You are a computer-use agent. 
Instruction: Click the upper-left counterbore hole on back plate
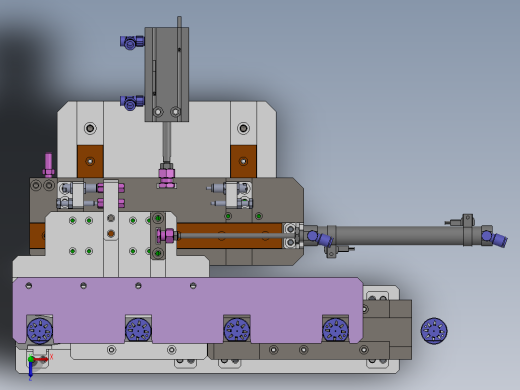90,128
